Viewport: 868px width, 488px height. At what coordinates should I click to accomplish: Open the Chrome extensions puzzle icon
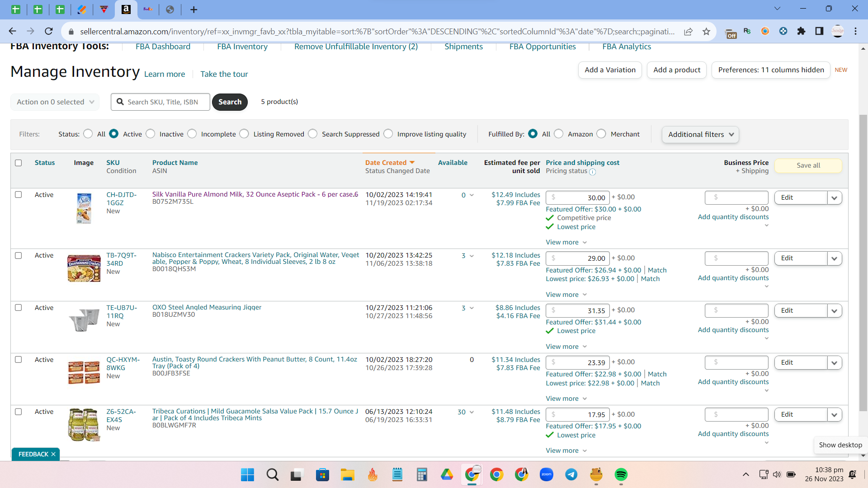click(801, 31)
